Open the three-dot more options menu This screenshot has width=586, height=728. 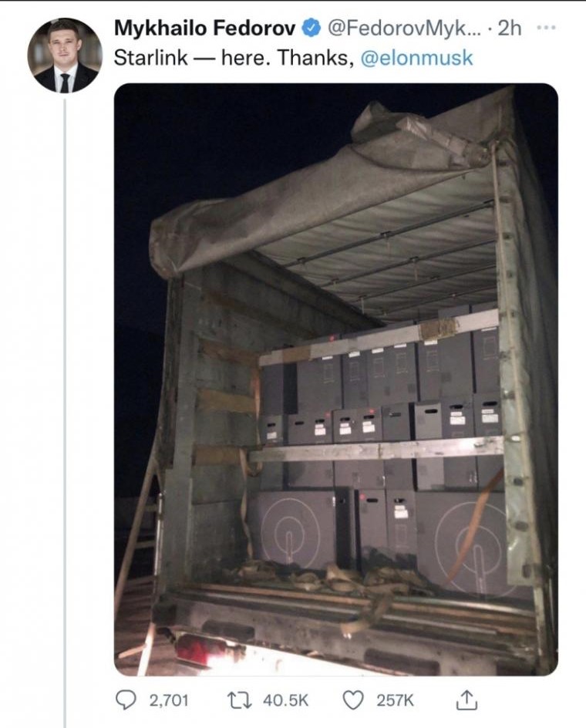pos(546,28)
